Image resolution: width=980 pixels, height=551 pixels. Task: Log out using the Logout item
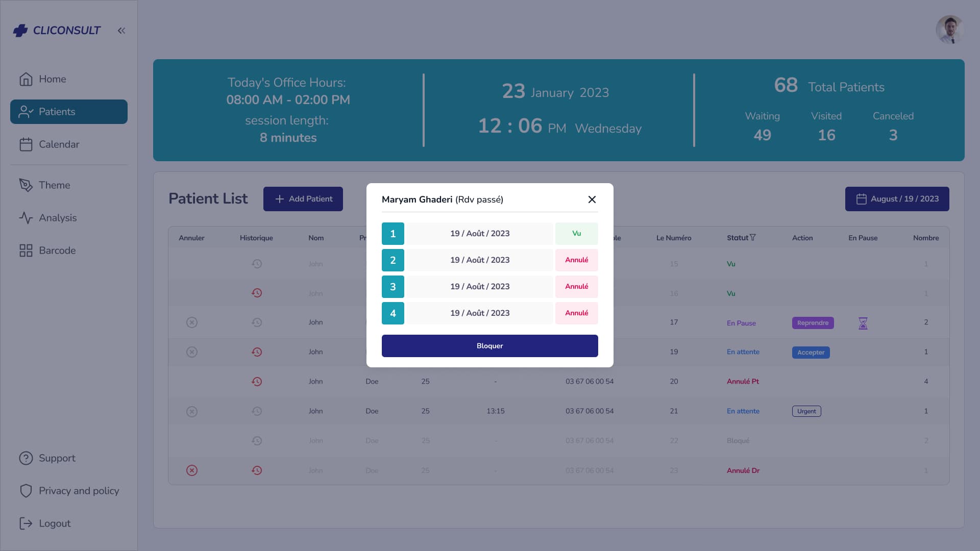(69, 523)
